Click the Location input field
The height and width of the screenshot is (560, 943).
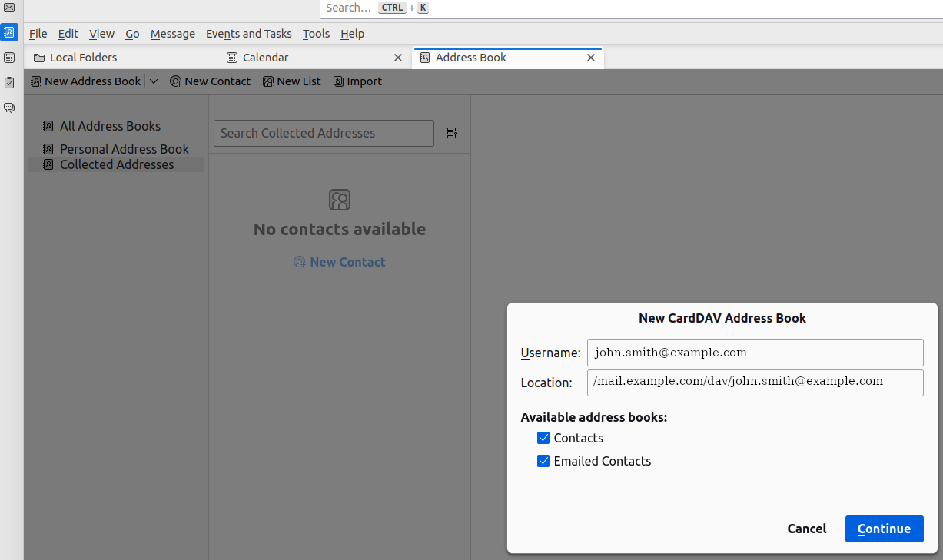tap(755, 383)
